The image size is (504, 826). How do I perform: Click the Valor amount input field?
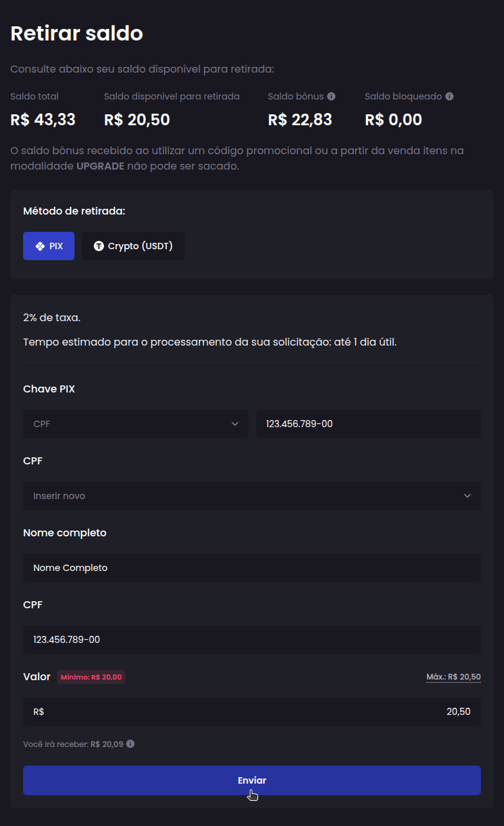pos(252,712)
